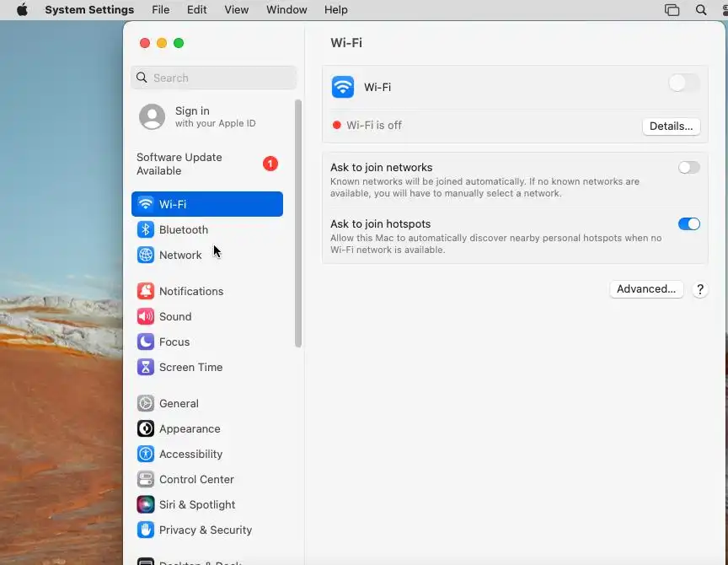Select Sound label in sidebar
Viewport: 728px width, 565px height.
(x=175, y=316)
